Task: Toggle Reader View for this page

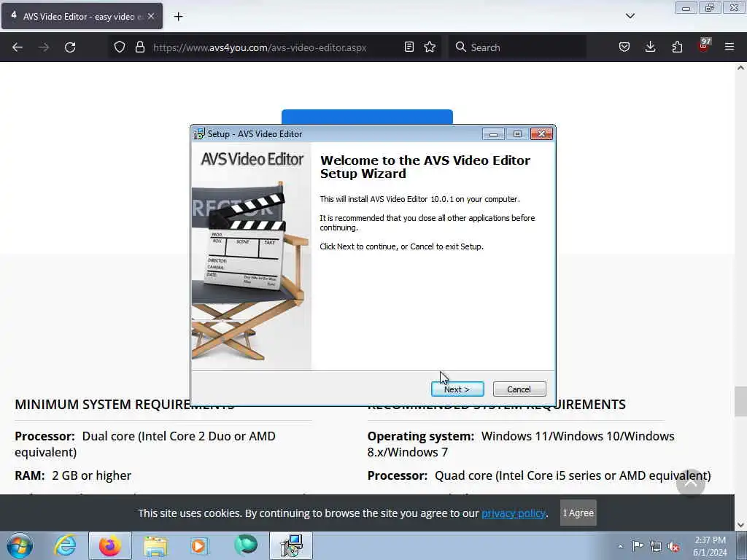Action: pyautogui.click(x=409, y=47)
